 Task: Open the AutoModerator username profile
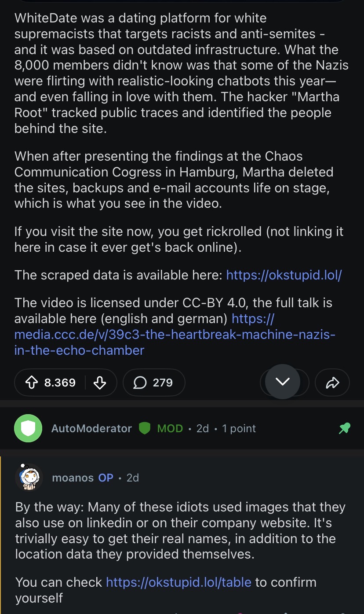pos(91,428)
